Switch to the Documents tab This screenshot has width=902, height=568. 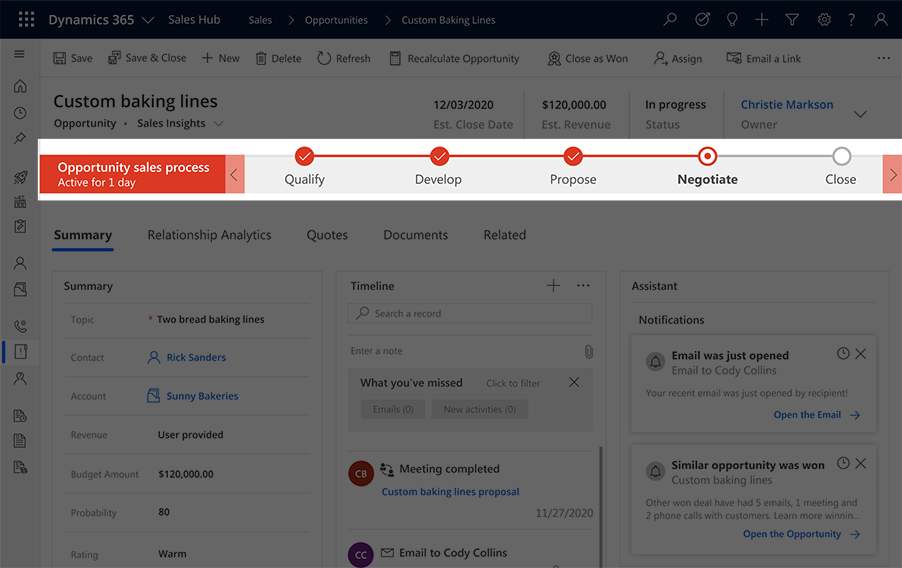tap(415, 235)
